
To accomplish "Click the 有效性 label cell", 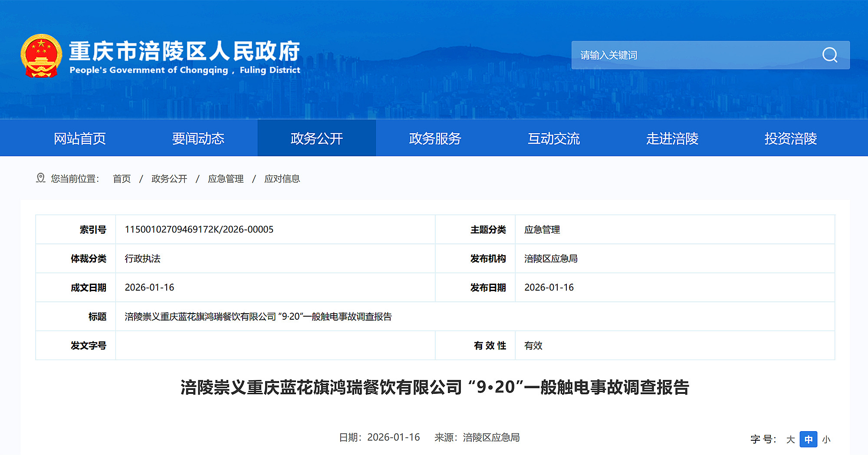I will click(x=475, y=346).
